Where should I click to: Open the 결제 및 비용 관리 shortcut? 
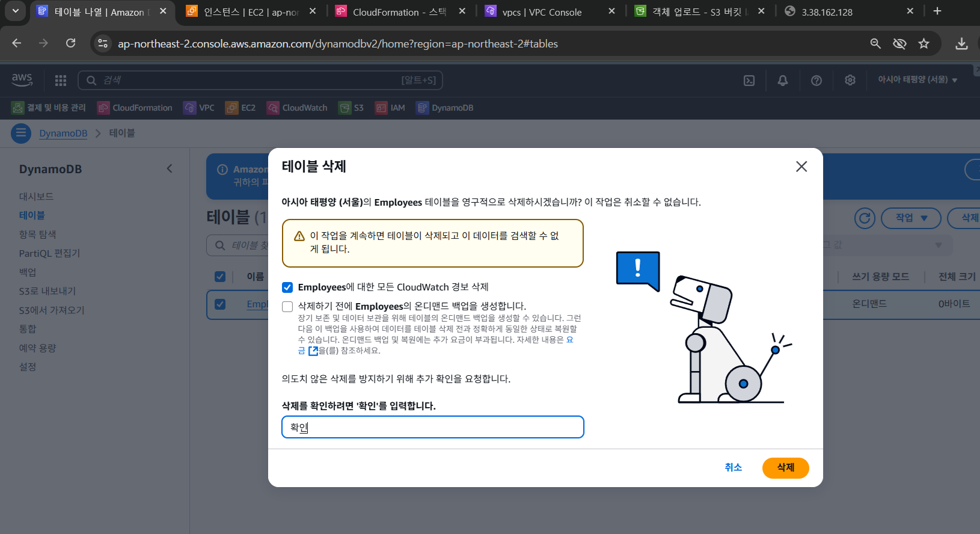[49, 108]
